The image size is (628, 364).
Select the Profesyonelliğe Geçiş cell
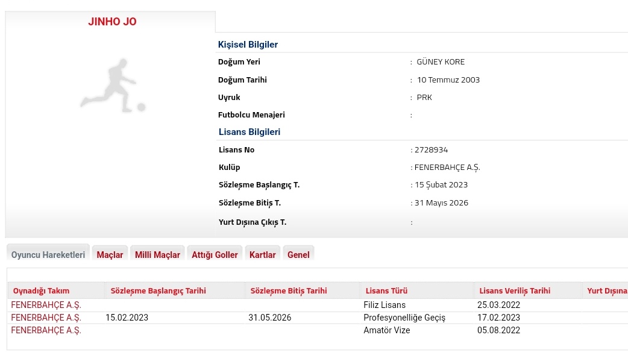coord(404,318)
